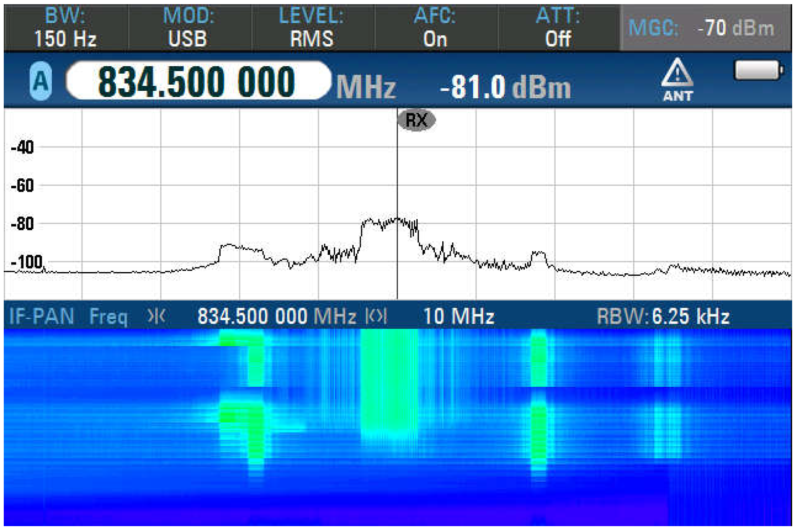Click the ANT warning triangle icon
The width and height of the screenshot is (798, 532).
point(677,74)
